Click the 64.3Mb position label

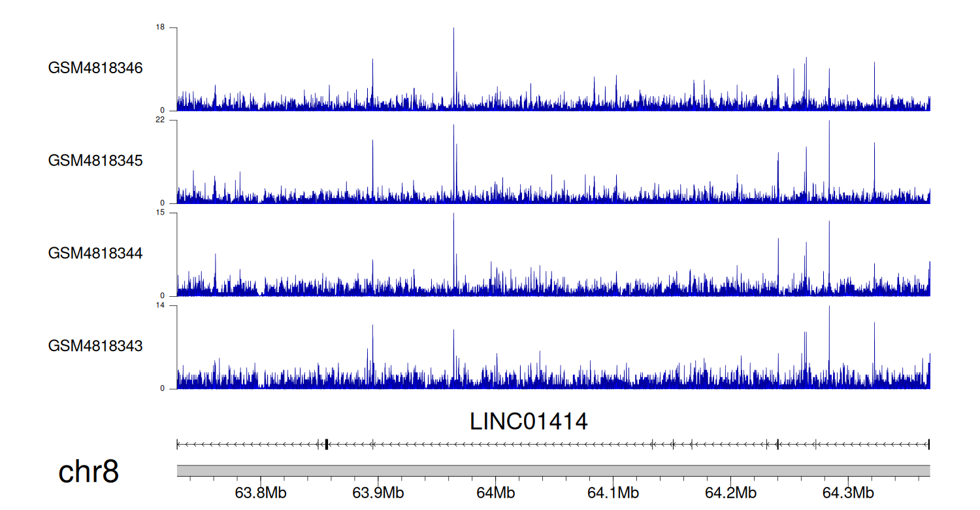848,493
